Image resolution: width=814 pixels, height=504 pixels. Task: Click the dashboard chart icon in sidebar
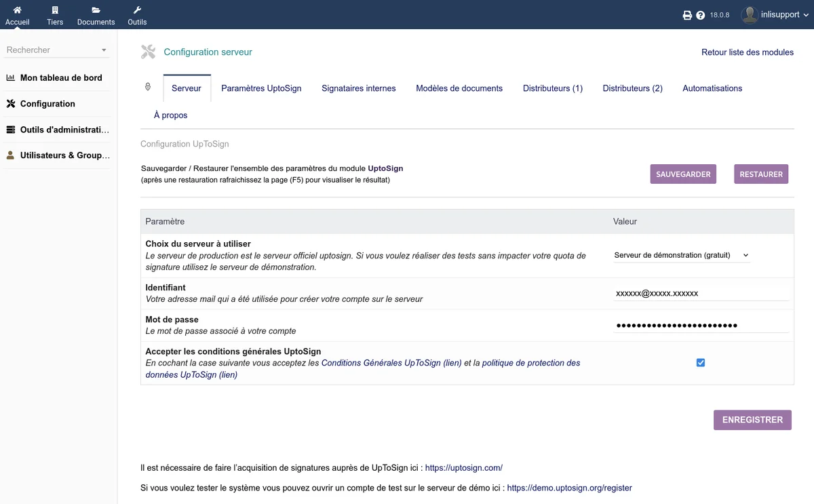click(11, 78)
